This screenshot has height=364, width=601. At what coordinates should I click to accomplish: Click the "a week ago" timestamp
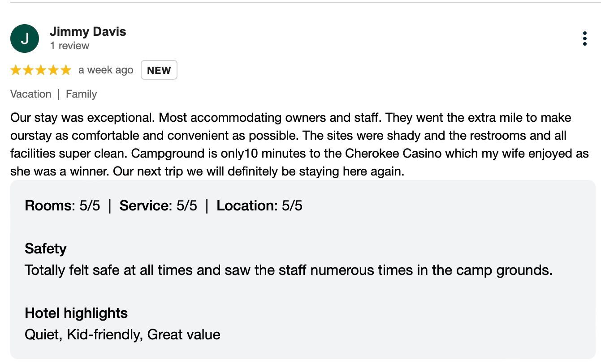point(106,70)
